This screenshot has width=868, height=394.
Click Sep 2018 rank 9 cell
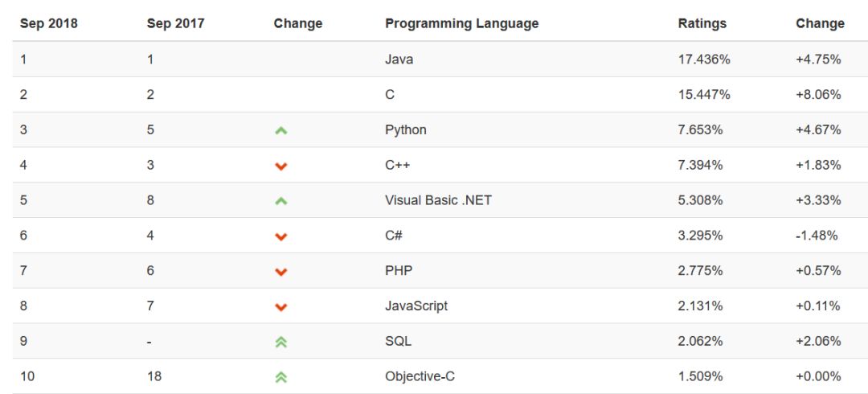click(23, 341)
